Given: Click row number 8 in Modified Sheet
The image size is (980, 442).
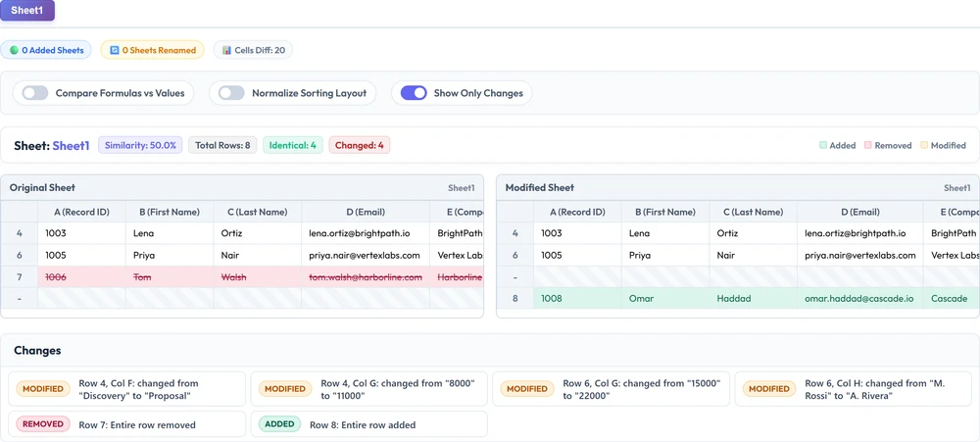Looking at the screenshot, I should (515, 299).
